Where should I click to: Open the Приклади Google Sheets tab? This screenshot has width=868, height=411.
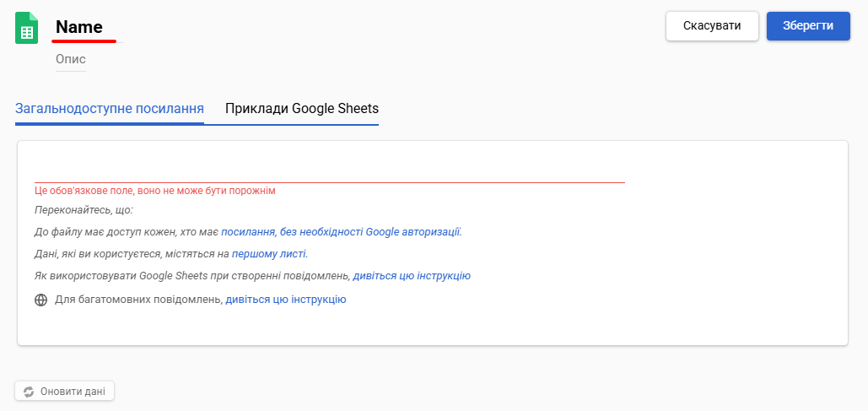click(x=301, y=109)
